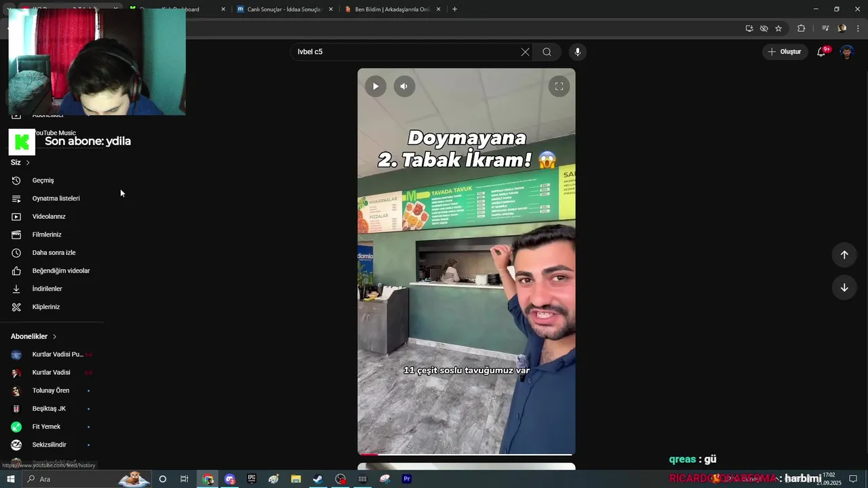Click crossed-eye icon in address bar
The image size is (868, 488).
tap(764, 28)
